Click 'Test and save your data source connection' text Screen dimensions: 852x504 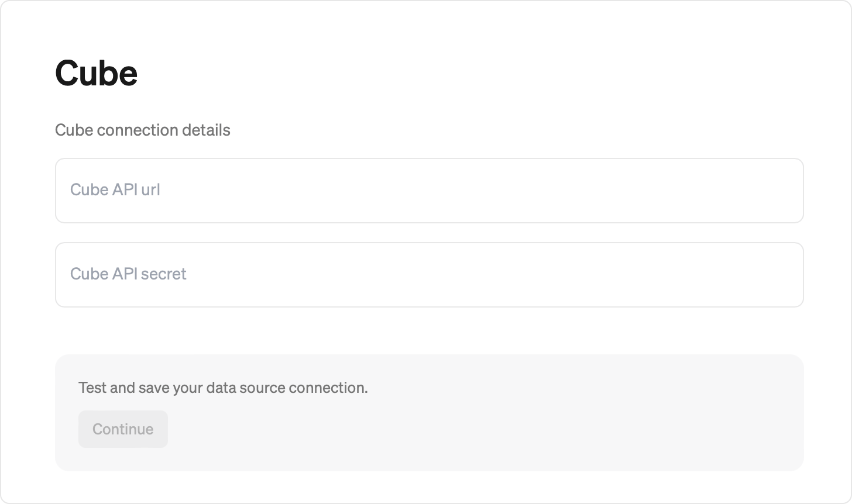point(223,388)
